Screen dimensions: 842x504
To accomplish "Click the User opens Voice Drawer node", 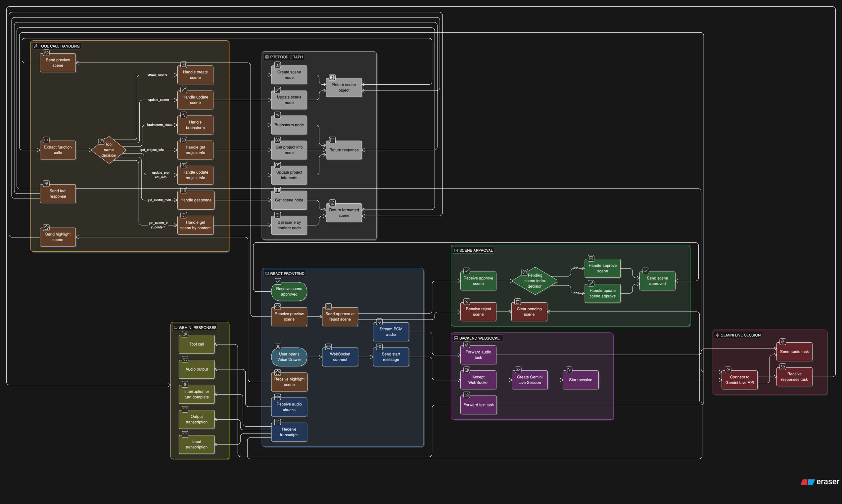I will point(289,357).
